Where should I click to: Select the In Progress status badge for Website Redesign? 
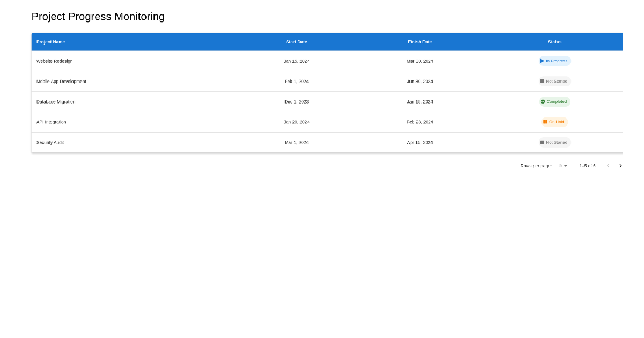click(554, 61)
